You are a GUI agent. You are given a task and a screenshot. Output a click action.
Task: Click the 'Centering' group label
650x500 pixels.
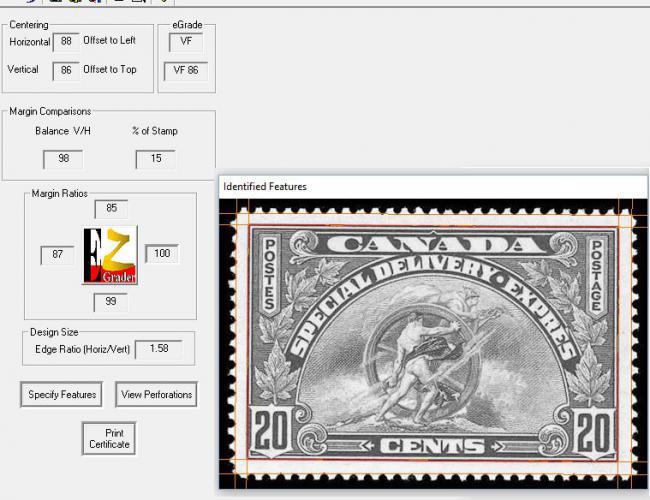29,25
